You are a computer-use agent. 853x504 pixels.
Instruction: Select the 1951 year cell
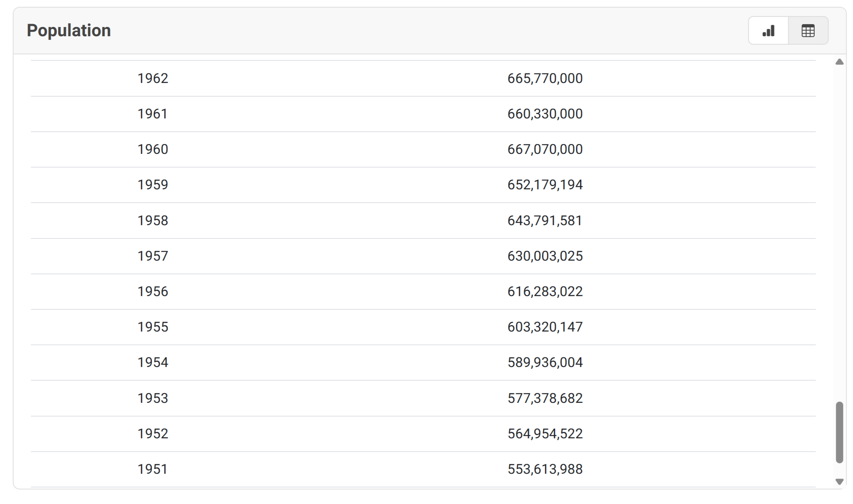[x=153, y=469]
